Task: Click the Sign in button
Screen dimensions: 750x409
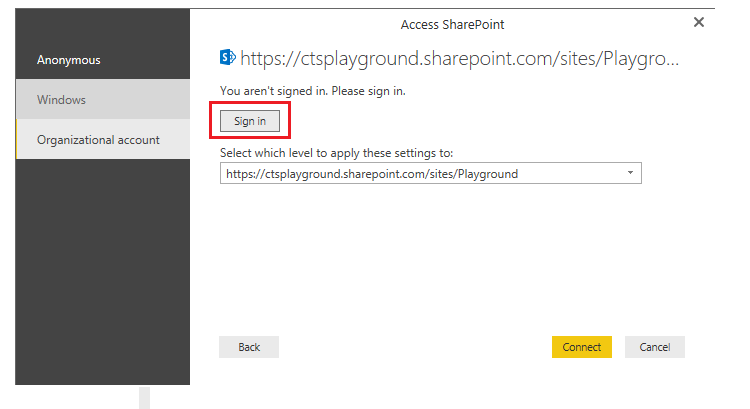Action: coord(250,121)
